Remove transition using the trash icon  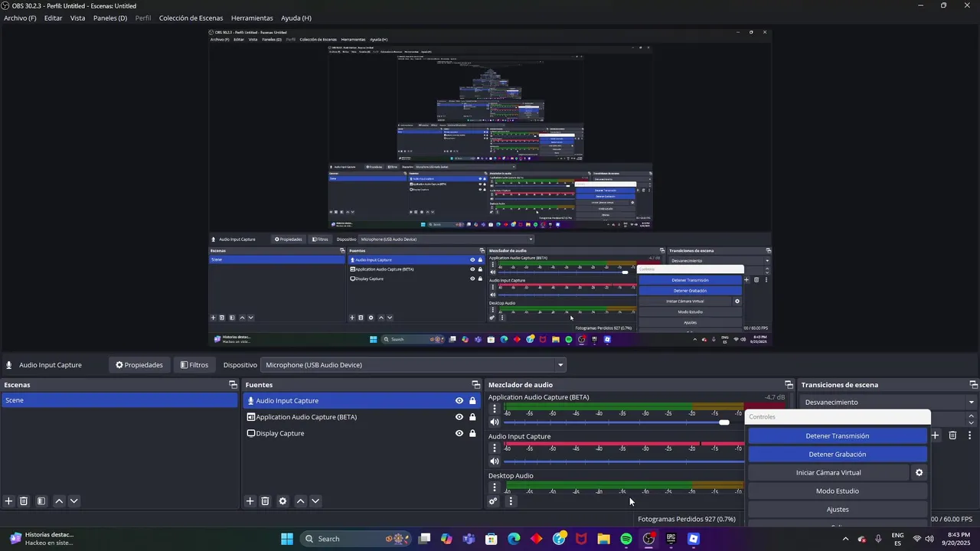pos(952,435)
